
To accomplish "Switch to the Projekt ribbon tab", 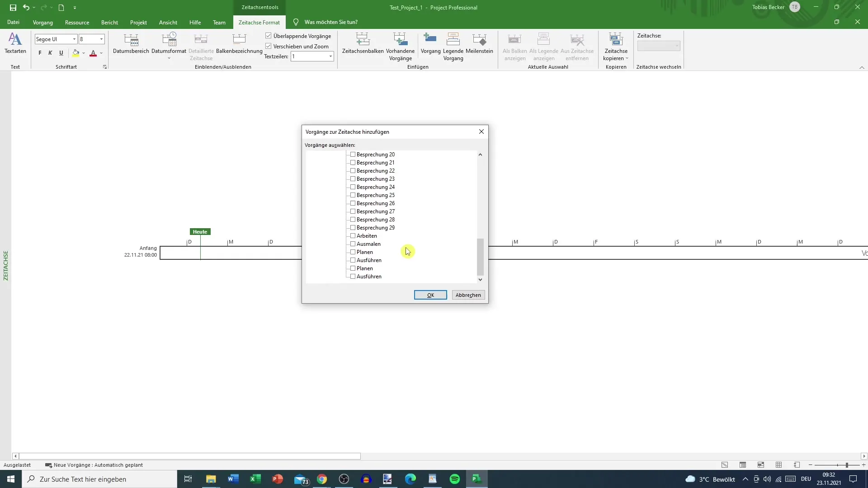I will tap(138, 22).
